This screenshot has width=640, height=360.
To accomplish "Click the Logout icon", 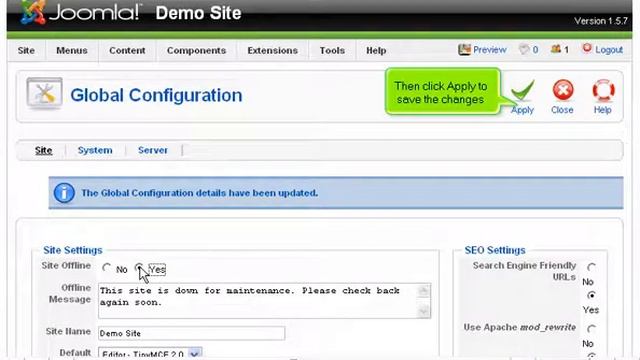I will (x=587, y=49).
